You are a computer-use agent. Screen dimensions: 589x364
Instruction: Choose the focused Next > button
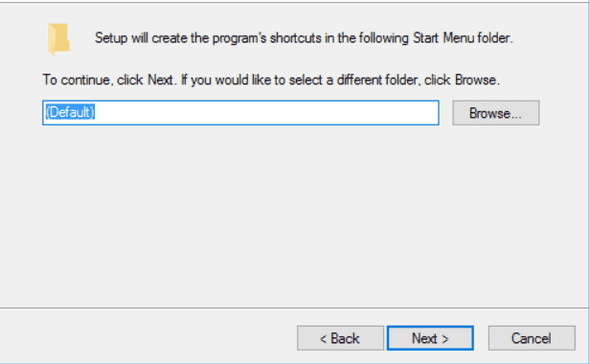tap(430, 338)
